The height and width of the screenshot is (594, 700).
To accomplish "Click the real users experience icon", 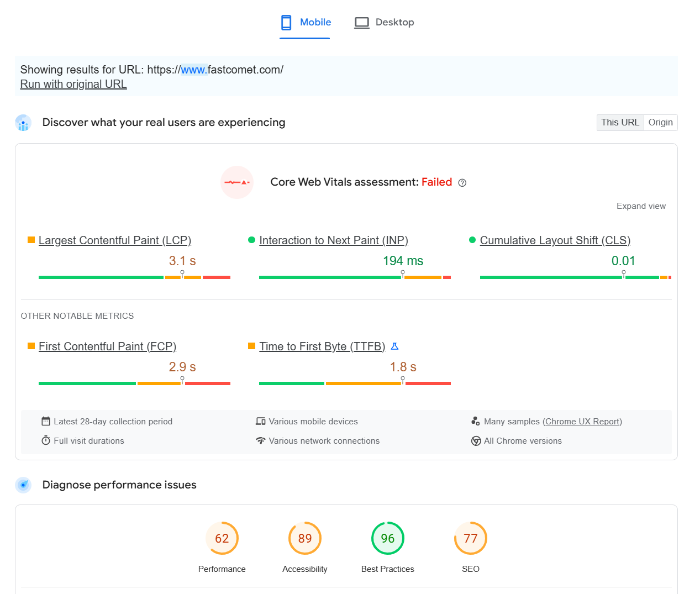I will pos(23,123).
